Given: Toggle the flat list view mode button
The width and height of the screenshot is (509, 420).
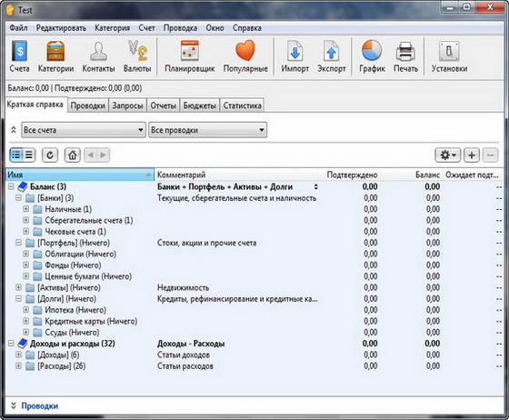Looking at the screenshot, I should pyautogui.click(x=29, y=155).
